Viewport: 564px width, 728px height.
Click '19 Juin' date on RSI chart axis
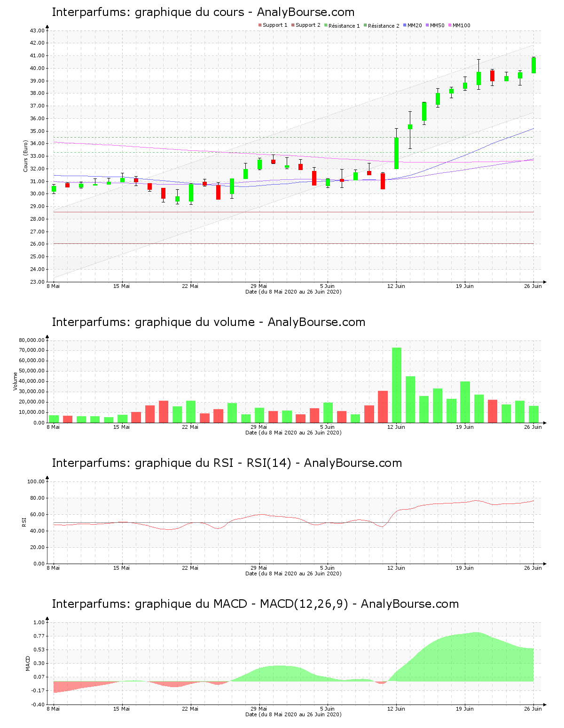pyautogui.click(x=465, y=568)
